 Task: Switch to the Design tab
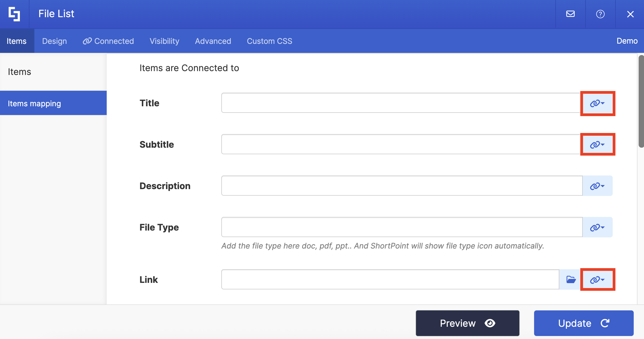54,41
